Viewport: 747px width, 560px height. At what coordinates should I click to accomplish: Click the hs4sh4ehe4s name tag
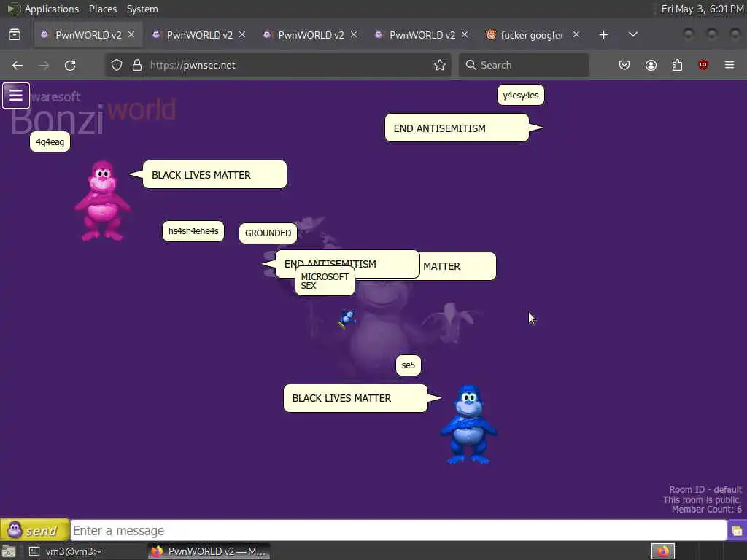[x=193, y=231]
